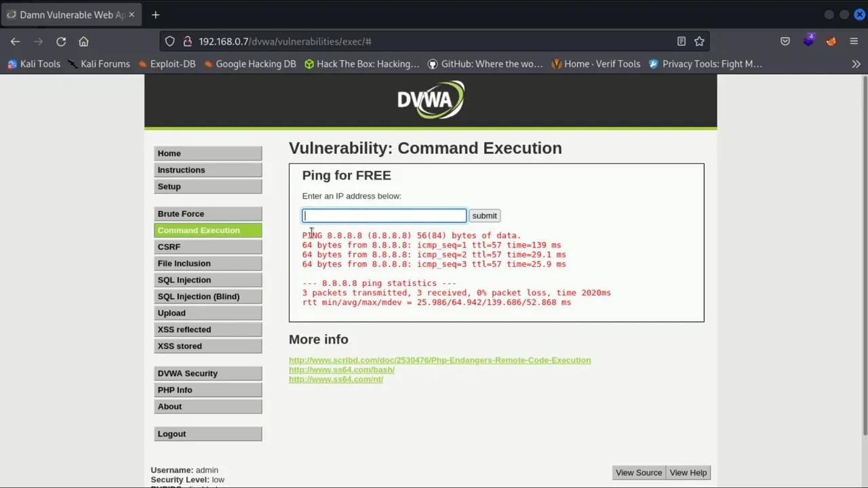The image size is (868, 488).
Task: Open the Firefox home page
Action: coord(83,41)
